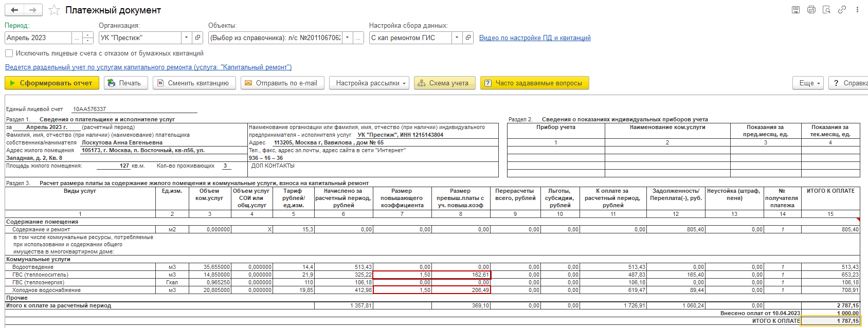868x328 pixels.
Task: Open the Еще menu
Action: click(808, 83)
